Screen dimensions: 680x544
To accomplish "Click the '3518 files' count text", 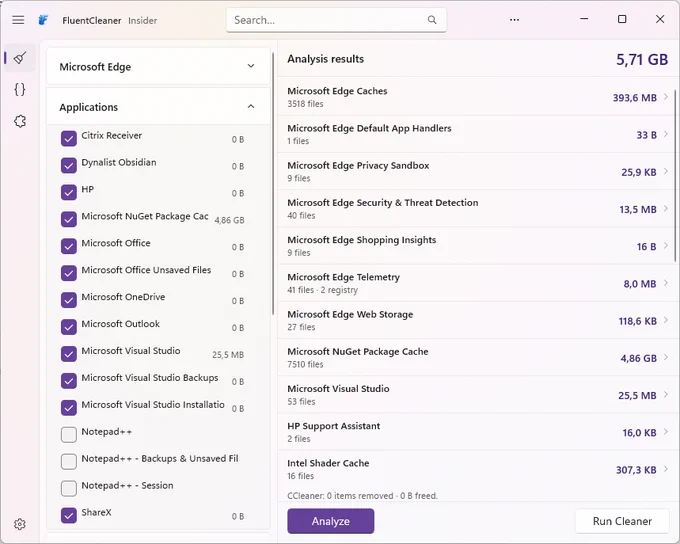I will tap(305, 104).
